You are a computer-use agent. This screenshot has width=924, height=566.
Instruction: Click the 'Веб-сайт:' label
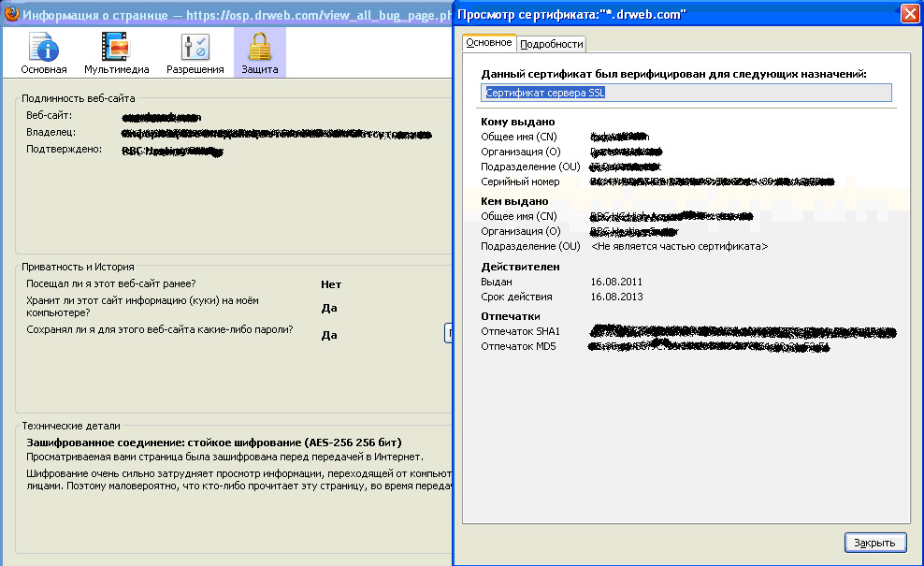coord(49,116)
